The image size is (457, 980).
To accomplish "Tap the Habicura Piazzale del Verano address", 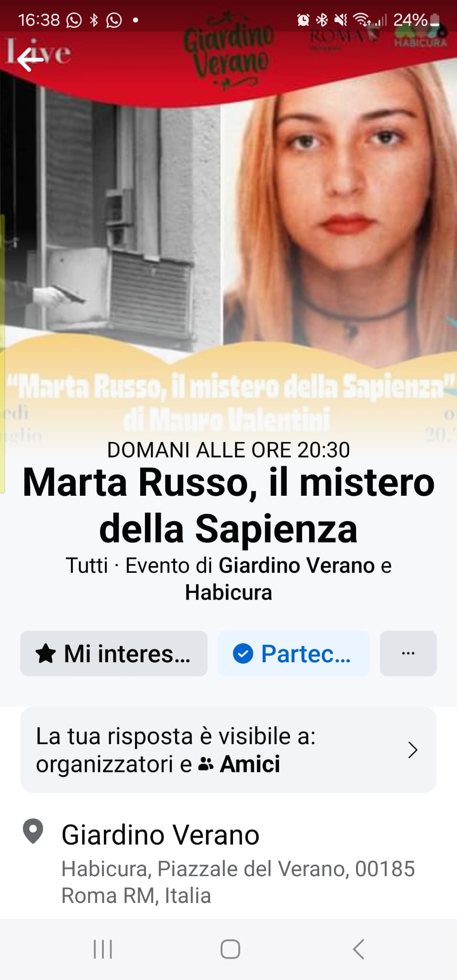I will coord(238,882).
